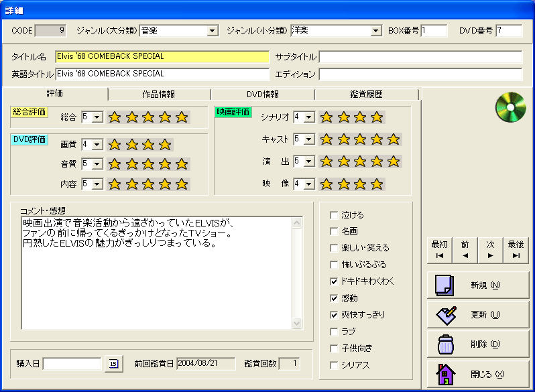Open the シナリオ rating dropdown

pyautogui.click(x=309, y=117)
